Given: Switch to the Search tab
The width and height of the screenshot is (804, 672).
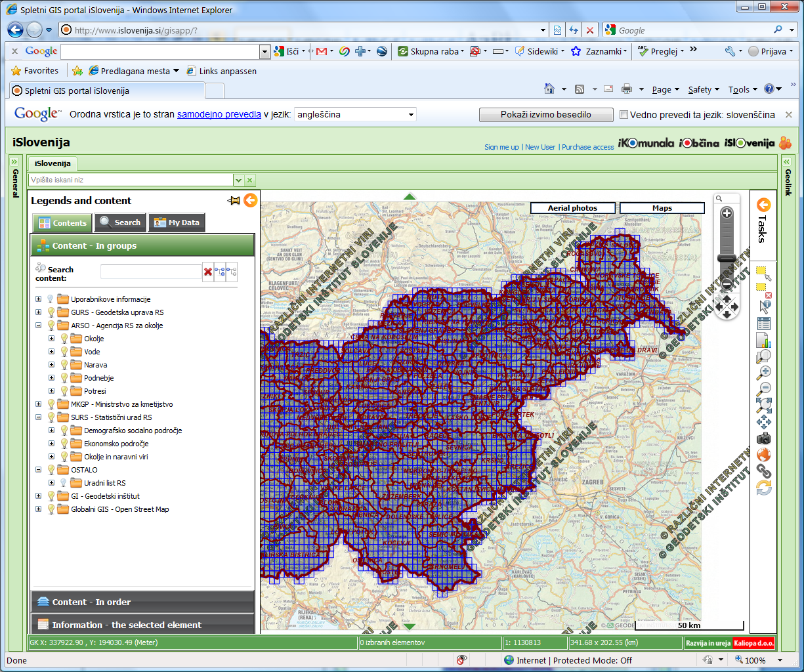Looking at the screenshot, I should [120, 222].
